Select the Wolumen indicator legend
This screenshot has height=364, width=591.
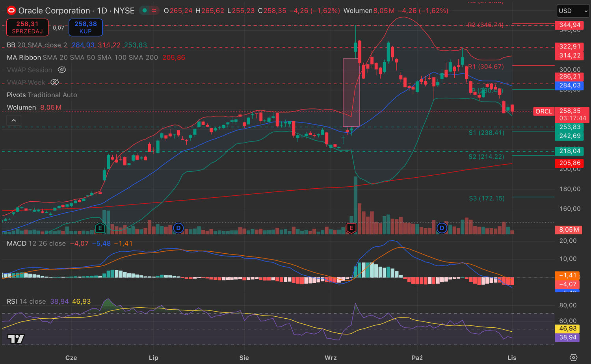coord(21,108)
